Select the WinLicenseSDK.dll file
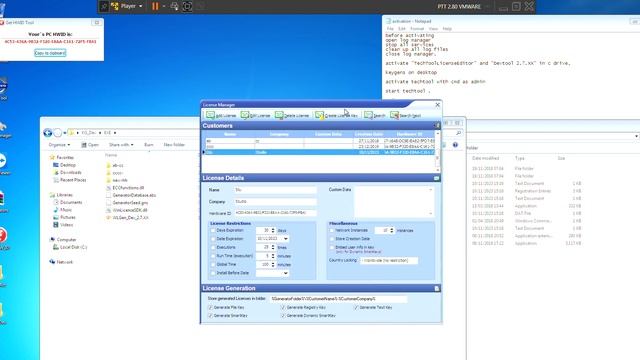Screen dimensions: 640x360 [127, 210]
